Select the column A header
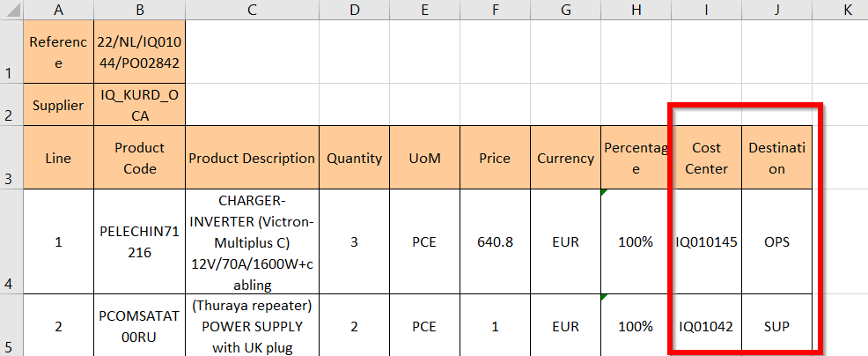The height and width of the screenshot is (356, 868). tap(58, 10)
